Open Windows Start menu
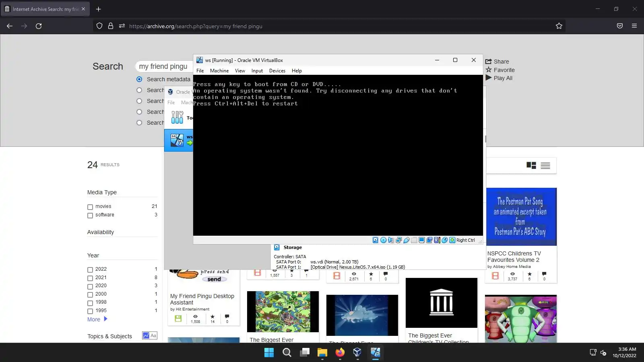The image size is (644, 362). click(269, 353)
